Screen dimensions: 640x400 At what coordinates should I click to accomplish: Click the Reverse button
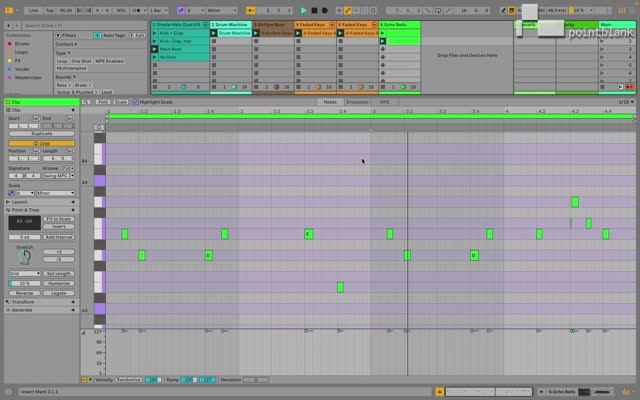[24, 293]
